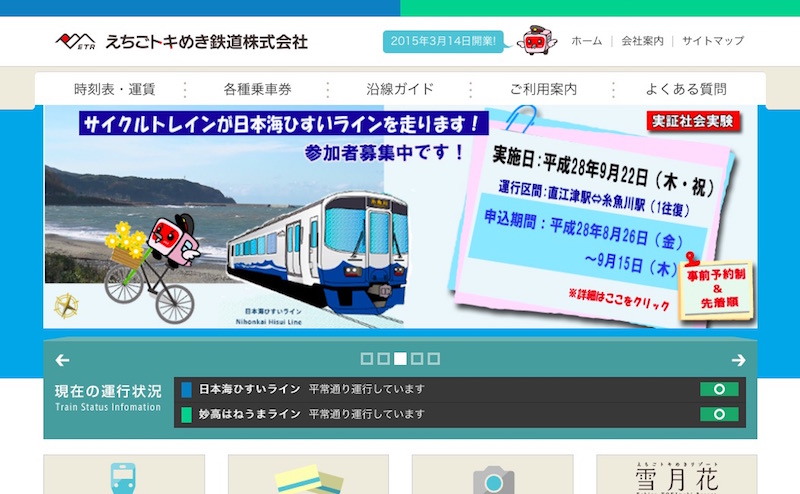Open the サイトマップ link

(x=713, y=41)
